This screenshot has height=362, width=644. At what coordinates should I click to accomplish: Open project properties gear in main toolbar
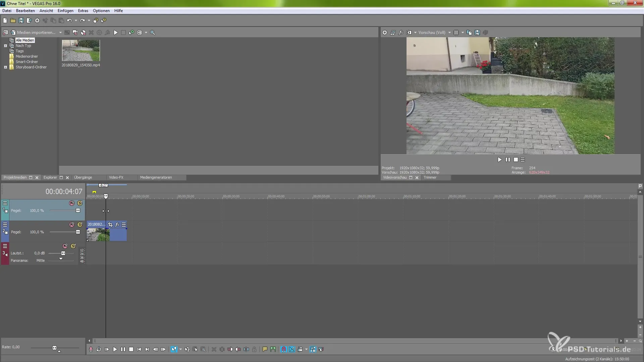click(x=37, y=20)
